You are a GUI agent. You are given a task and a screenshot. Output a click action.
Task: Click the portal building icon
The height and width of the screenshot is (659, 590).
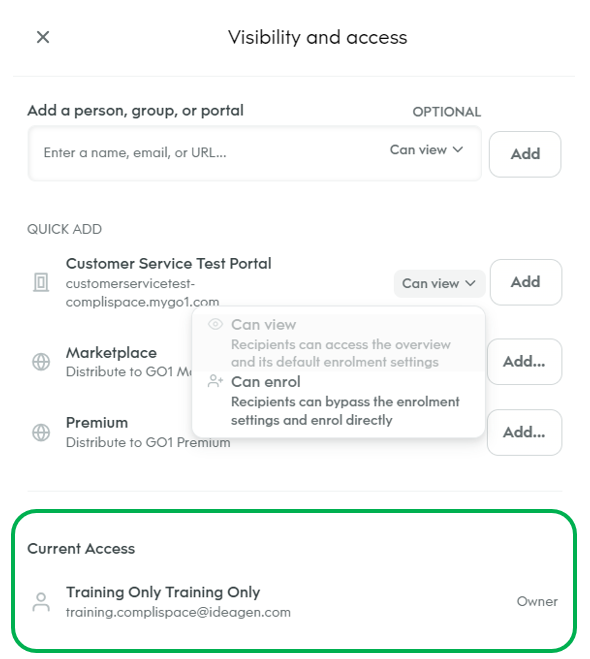coord(41,282)
